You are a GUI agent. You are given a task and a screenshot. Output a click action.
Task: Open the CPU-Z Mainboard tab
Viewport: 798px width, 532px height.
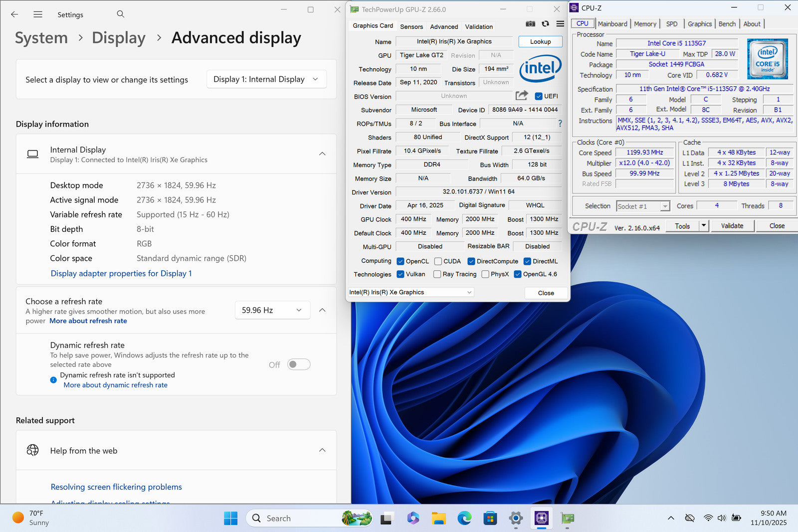[612, 24]
